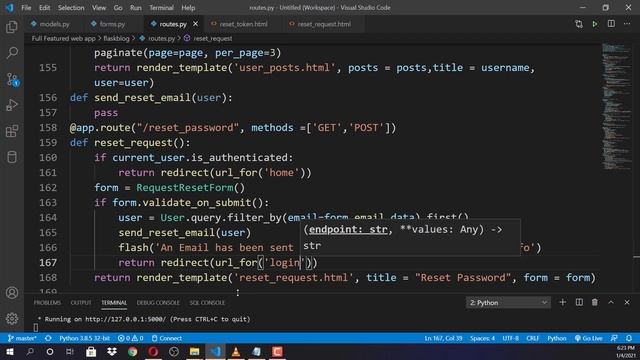This screenshot has width=640, height=360.
Task: Open the Search view in activity bar
Action: (12, 53)
